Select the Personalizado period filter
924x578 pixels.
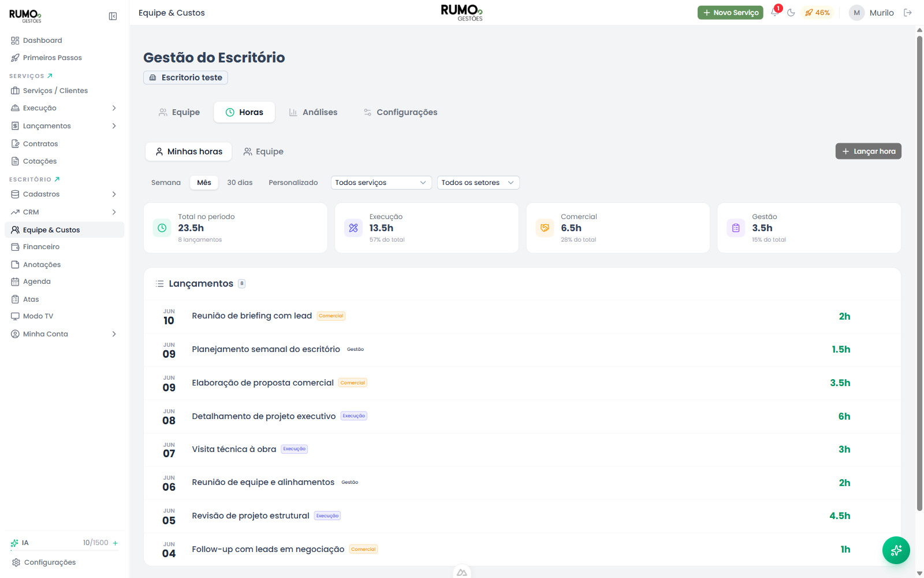pyautogui.click(x=293, y=183)
